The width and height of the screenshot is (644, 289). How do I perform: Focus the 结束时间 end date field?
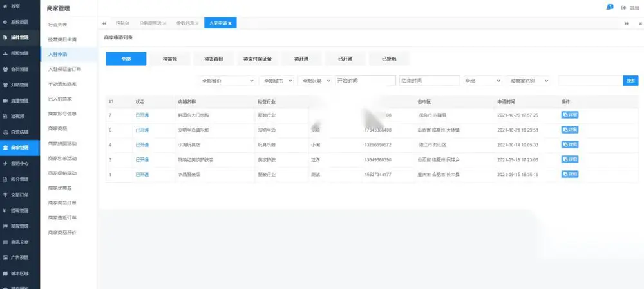click(430, 81)
